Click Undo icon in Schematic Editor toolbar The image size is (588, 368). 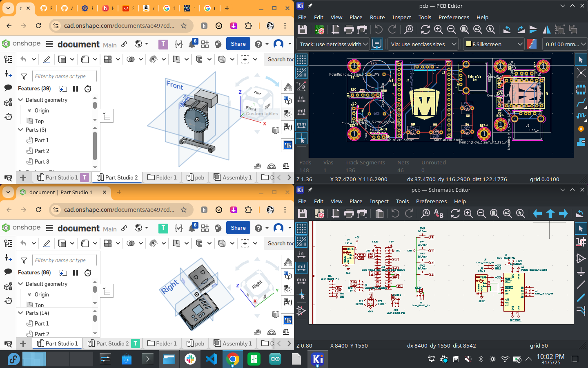click(x=395, y=213)
